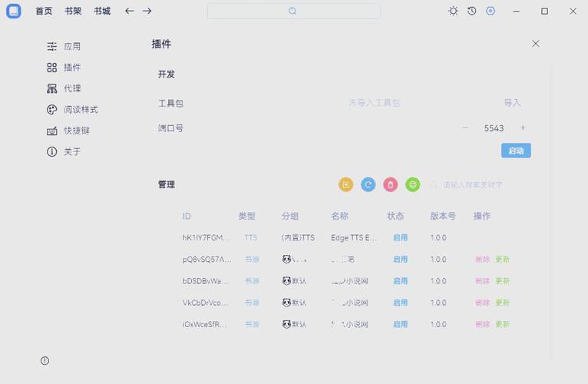Click 更新 in pQ8vSQ57A row
This screenshot has width=588, height=384.
coord(503,259)
